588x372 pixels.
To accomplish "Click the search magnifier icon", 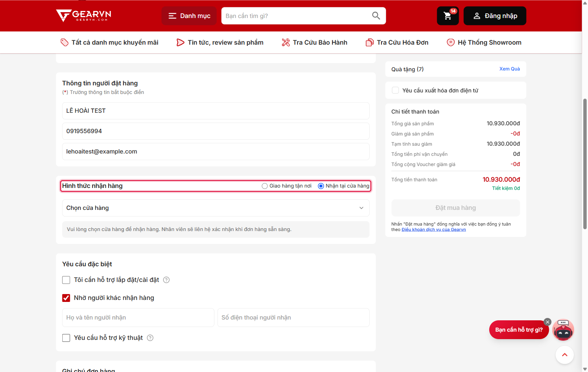I will coord(376,16).
